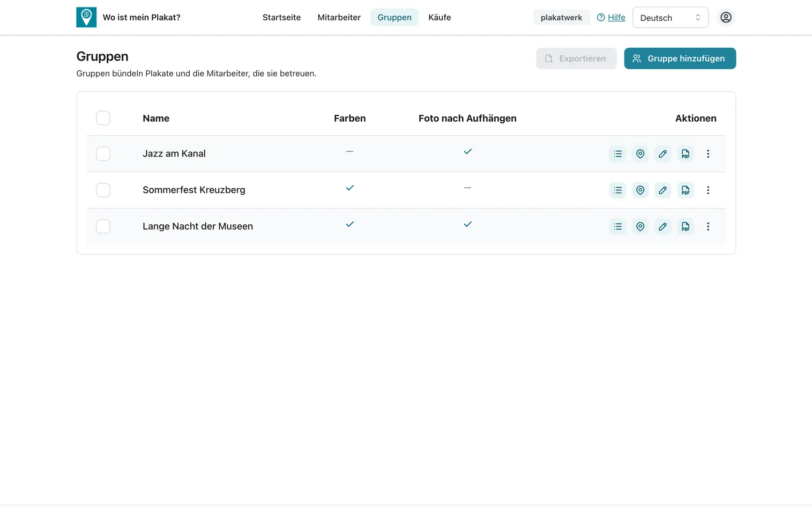Open the Deutsch language dropdown

coord(671,17)
